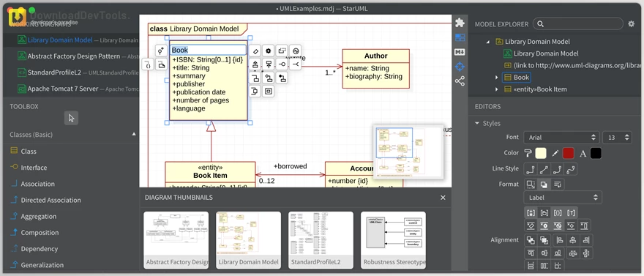
Task: Choose the rectilinear line style icon
Action: tap(531, 169)
